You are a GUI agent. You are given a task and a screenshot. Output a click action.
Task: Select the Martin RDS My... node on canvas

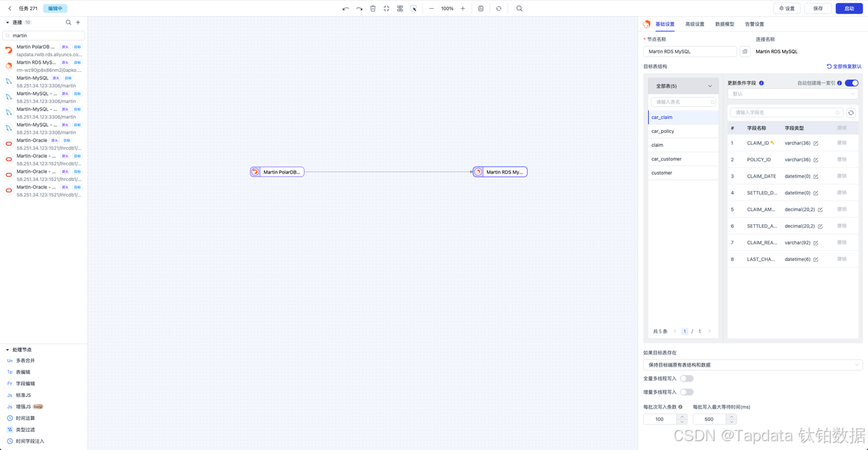click(x=500, y=172)
